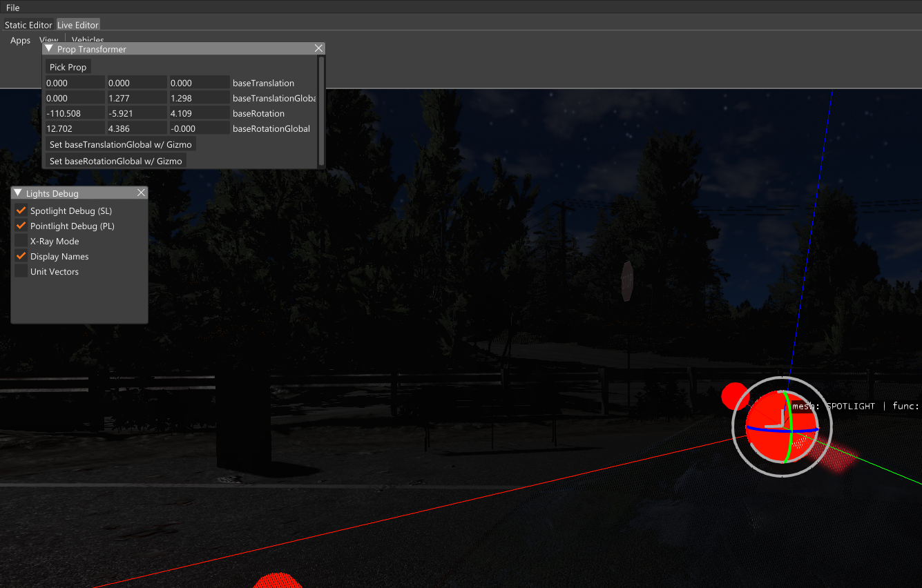Edit the baseRotation field showing -110.508
Image resolution: width=922 pixels, height=588 pixels.
75,113
